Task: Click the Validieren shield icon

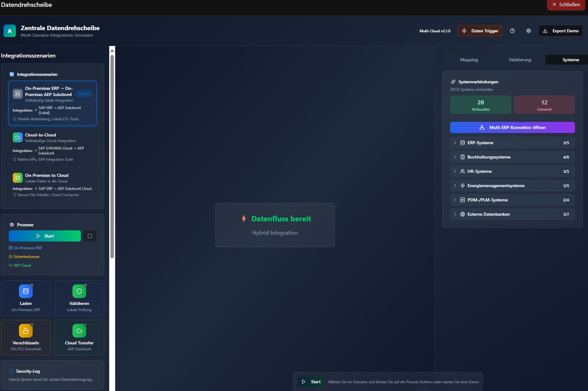Action: pos(79,291)
